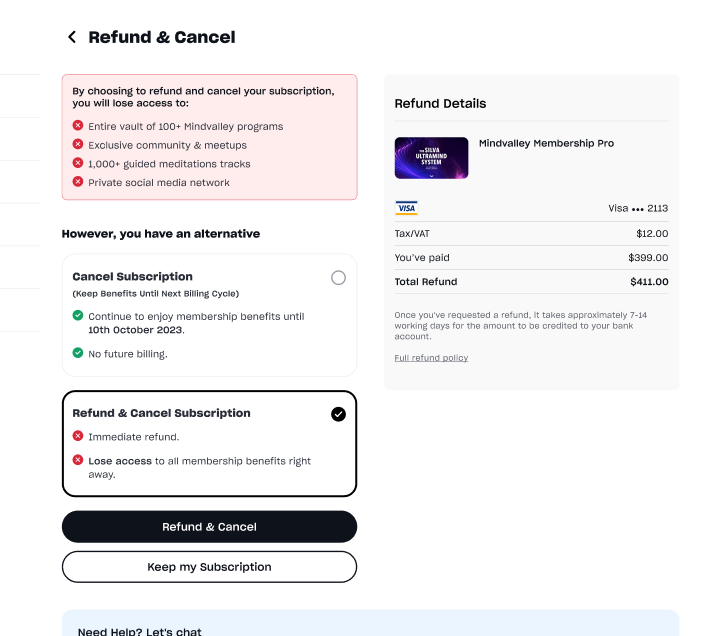Click the Silva Ultramind System thumbnail
This screenshot has height=636, width=724.
[431, 158]
